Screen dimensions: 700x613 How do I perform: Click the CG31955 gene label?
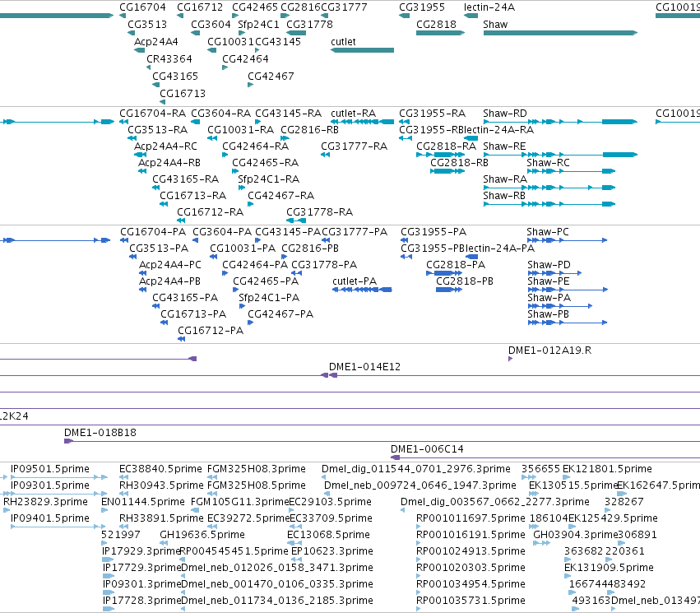[422, 7]
